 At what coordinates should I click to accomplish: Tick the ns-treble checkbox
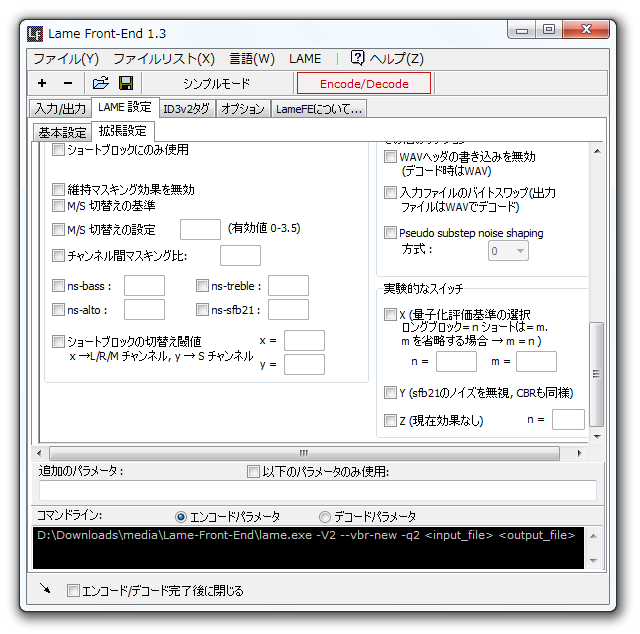click(202, 285)
